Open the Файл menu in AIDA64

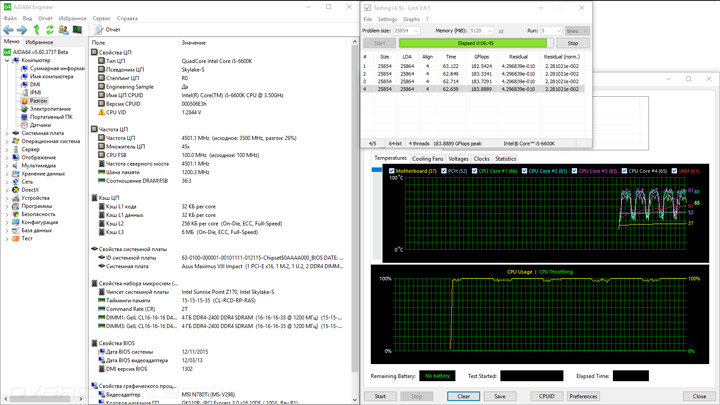(10, 18)
